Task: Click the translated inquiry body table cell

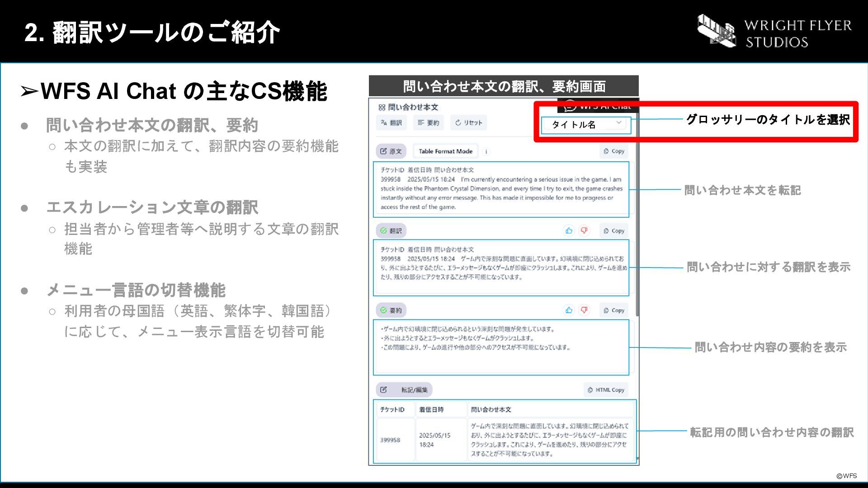Action: pyautogui.click(x=550, y=440)
